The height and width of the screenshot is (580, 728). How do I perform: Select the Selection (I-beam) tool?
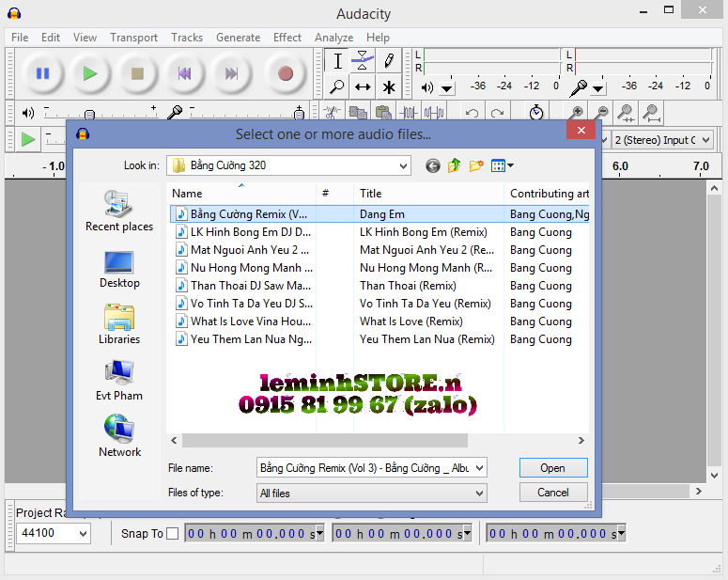click(x=337, y=60)
